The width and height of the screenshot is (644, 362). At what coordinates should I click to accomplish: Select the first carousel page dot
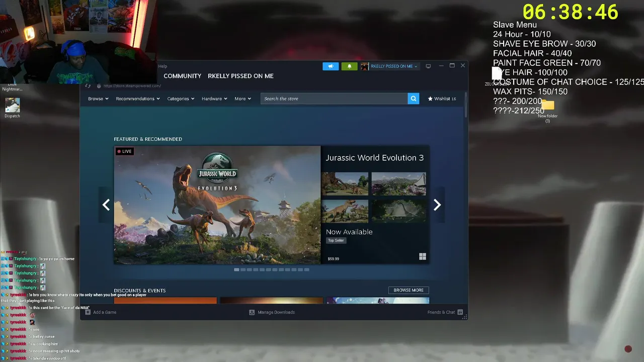tap(236, 269)
